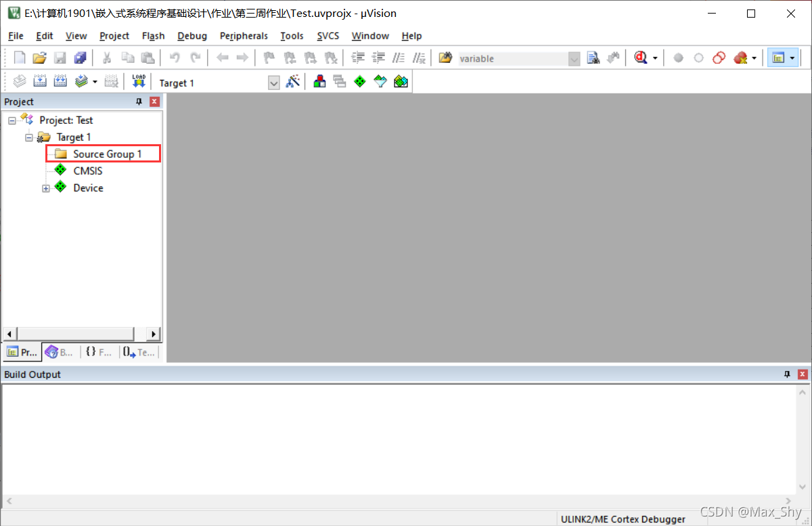Click the Cut scissors icon
Screen dimensions: 812x526
pyautogui.click(x=107, y=58)
